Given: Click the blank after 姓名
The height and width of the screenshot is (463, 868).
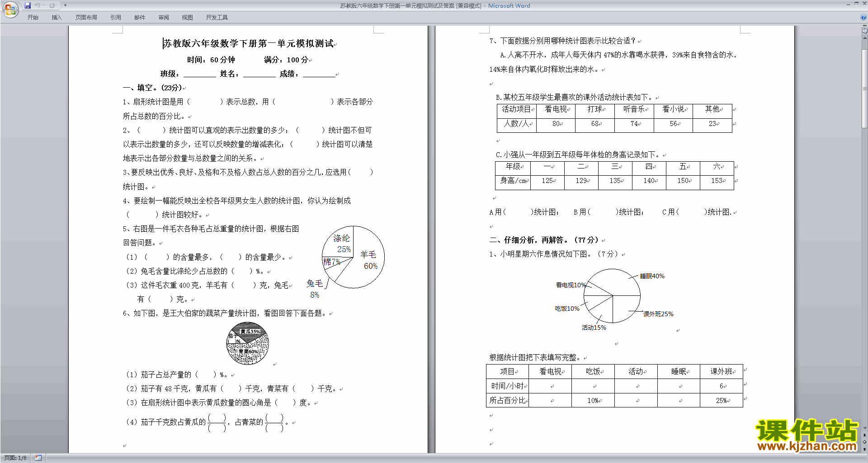Looking at the screenshot, I should point(259,74).
